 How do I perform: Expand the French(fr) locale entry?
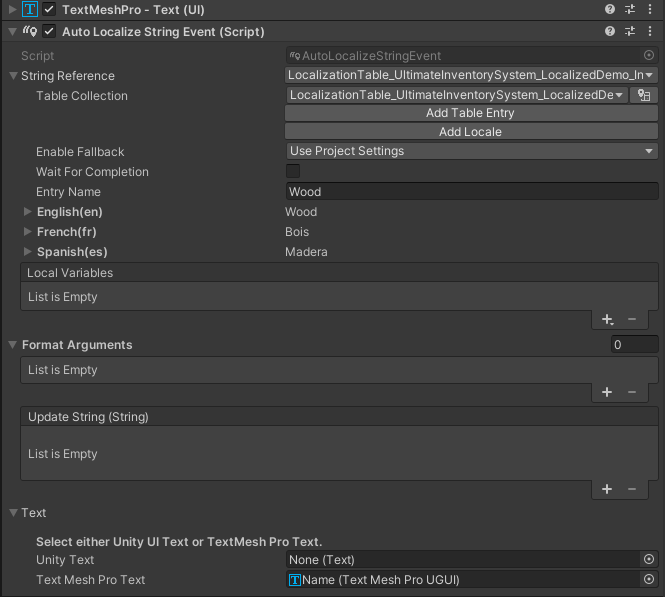(28, 232)
